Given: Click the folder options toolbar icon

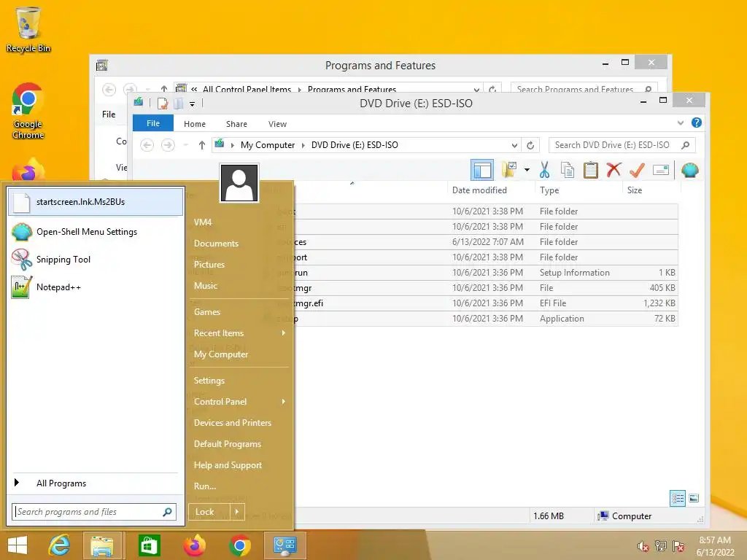Looking at the screenshot, I should point(509,170).
